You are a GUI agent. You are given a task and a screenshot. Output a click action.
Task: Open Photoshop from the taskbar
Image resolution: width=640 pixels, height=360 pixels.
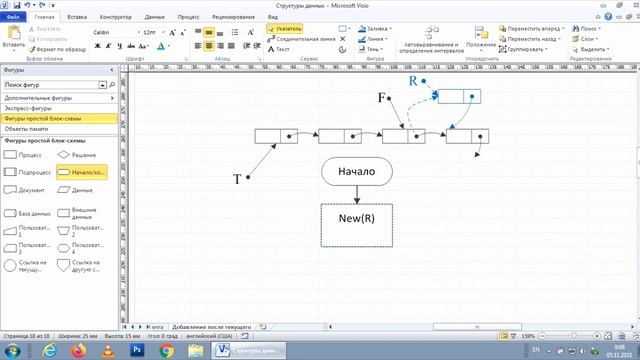pos(137,350)
